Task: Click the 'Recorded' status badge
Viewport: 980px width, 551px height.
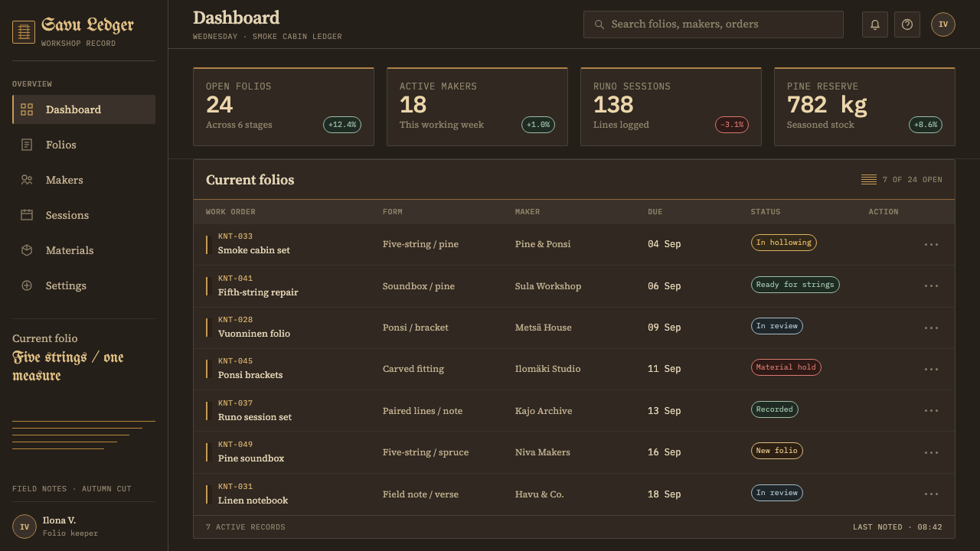Action: click(774, 409)
